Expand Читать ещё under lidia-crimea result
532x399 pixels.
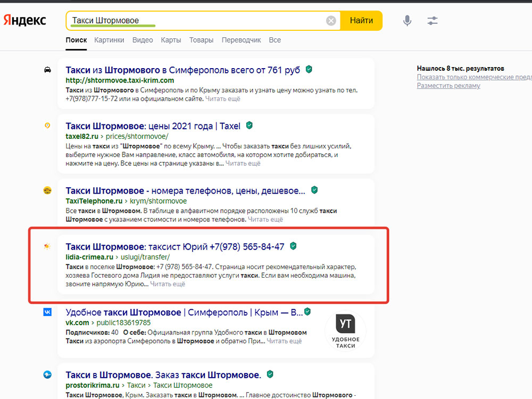tap(168, 284)
